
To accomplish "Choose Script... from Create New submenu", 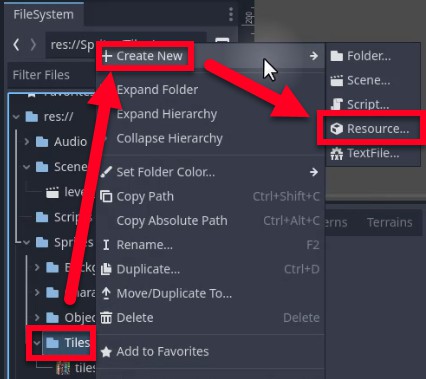I will tap(373, 105).
